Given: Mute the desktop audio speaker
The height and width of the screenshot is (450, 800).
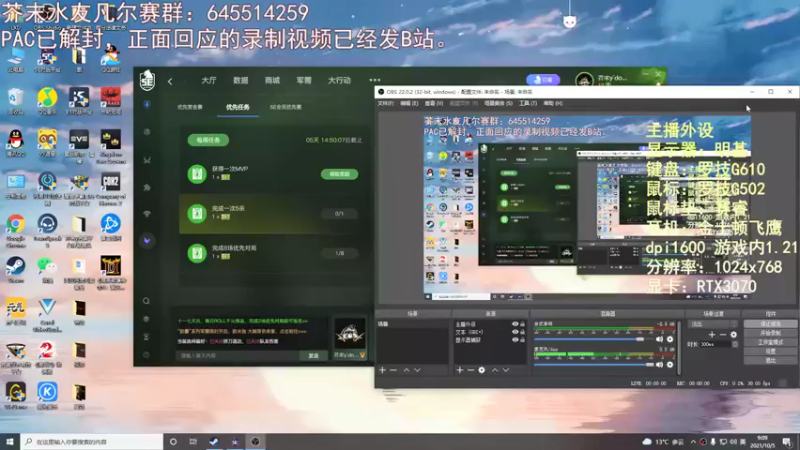Looking at the screenshot, I should tap(659, 339).
